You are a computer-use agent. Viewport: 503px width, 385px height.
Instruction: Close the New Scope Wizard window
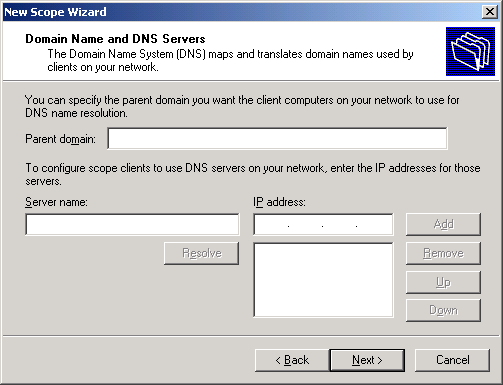pos(490,12)
